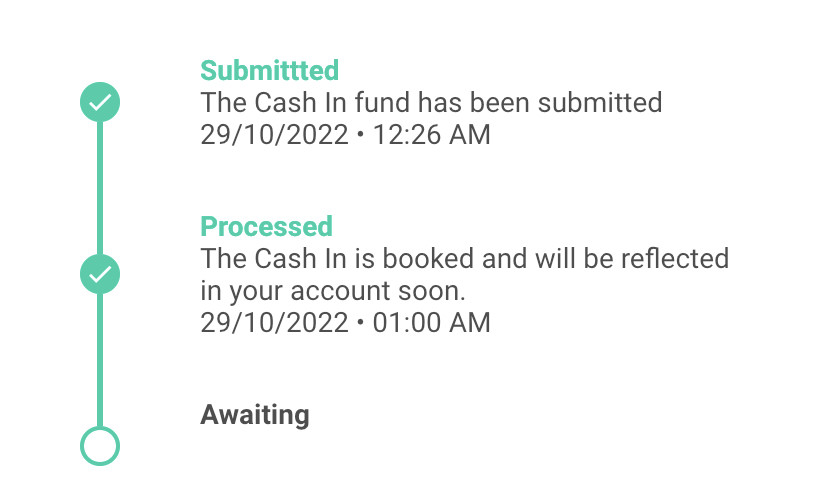
Task: Select the Awaiting status label
Action: 255,415
